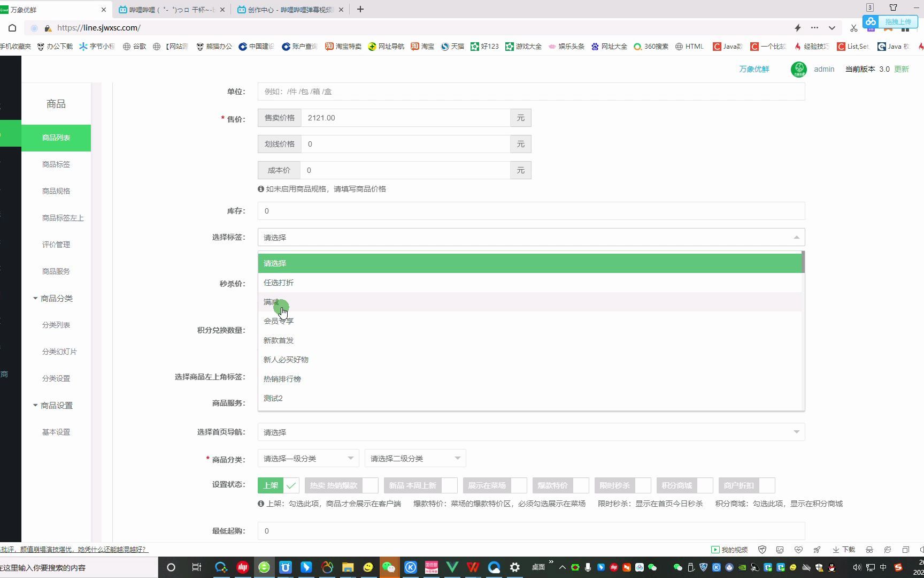Image resolution: width=924 pixels, height=578 pixels.
Task: Click the admin avatar icon
Action: pos(799,69)
